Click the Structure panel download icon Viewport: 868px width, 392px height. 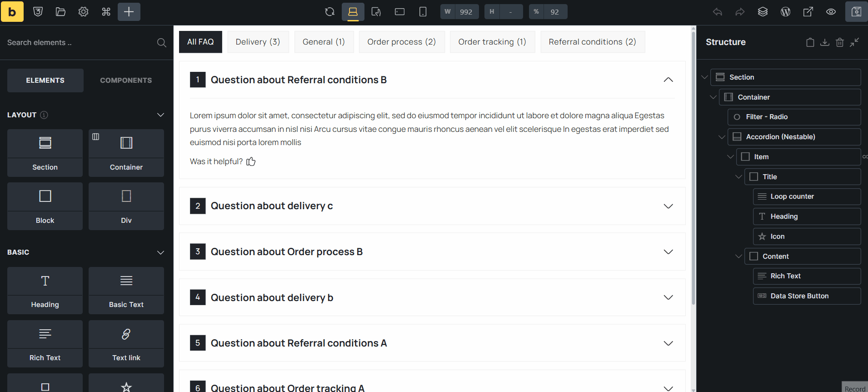(x=825, y=42)
